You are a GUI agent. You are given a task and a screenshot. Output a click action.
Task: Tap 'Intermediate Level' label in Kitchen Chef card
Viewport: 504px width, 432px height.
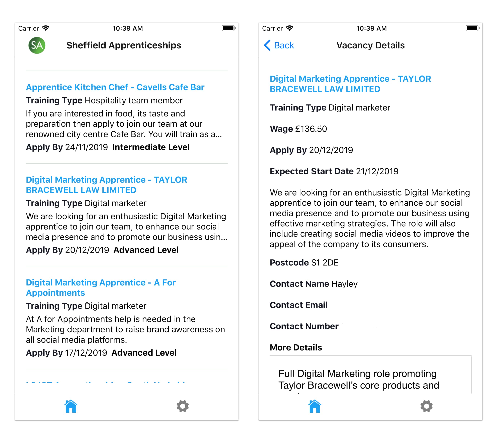151,147
